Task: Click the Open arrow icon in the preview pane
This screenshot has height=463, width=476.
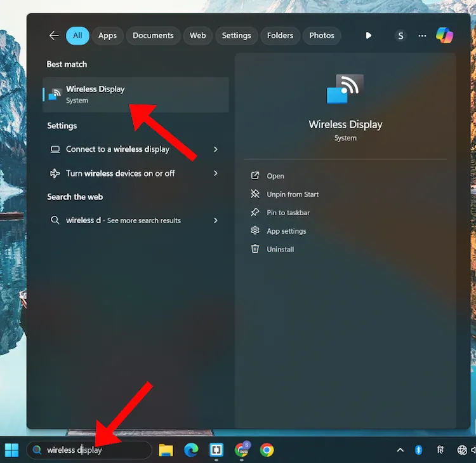Action: click(x=255, y=175)
